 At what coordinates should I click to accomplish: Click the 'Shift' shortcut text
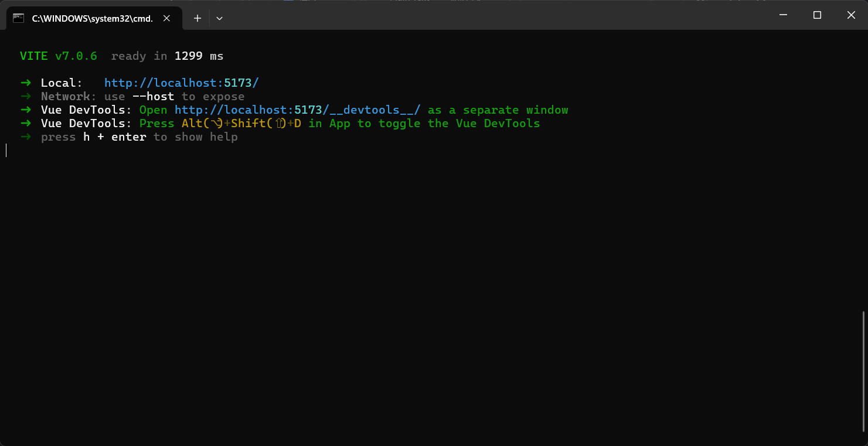pos(249,124)
